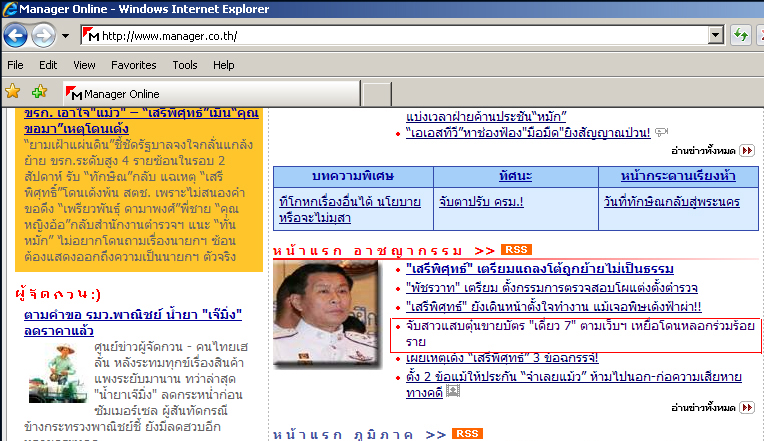Open headline "เสรีพิศุทธ์" ยังเดินหน้าตั้งใจทำงาน
764x441 pixels.
pyautogui.click(x=554, y=307)
